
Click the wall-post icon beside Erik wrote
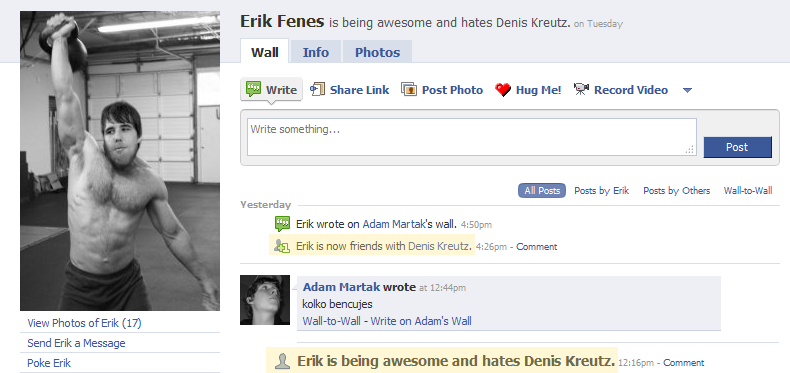282,224
